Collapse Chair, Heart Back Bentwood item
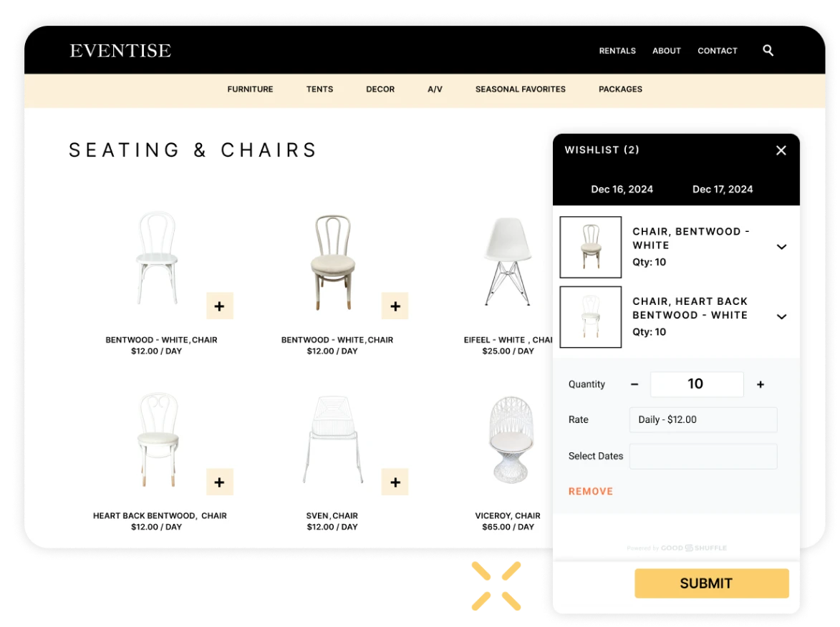Image resolution: width=840 pixels, height=627 pixels. (x=781, y=316)
